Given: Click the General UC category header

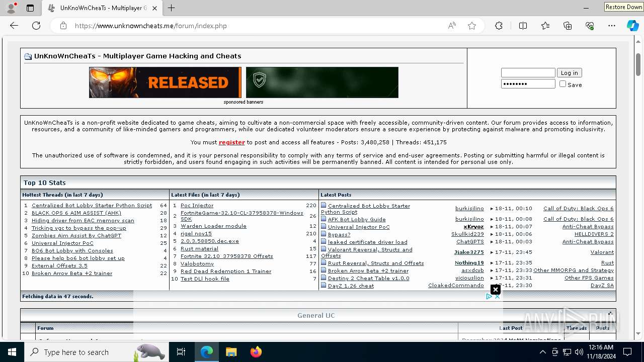Looking at the screenshot, I should click(316, 315).
